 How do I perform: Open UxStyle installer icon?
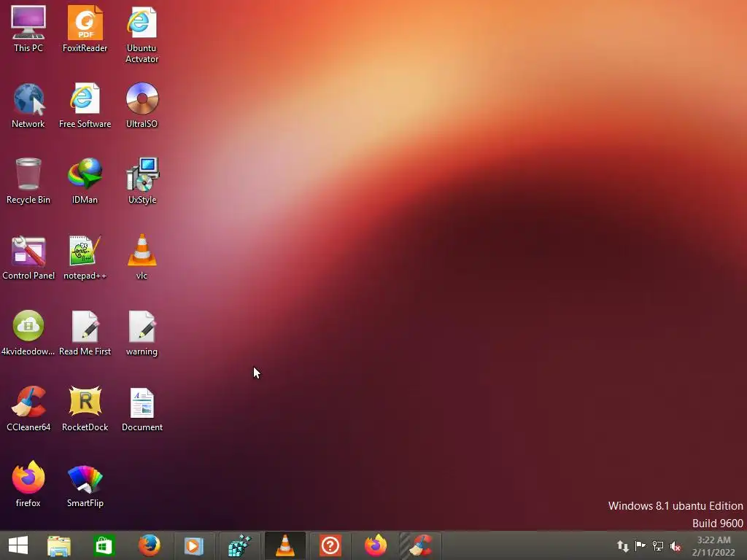142,181
